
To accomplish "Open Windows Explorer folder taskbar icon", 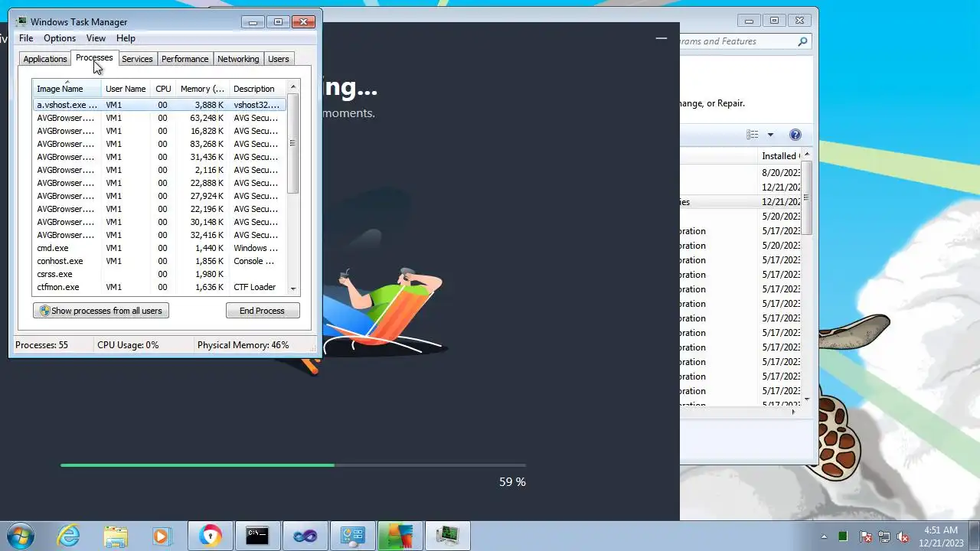I will [x=116, y=536].
